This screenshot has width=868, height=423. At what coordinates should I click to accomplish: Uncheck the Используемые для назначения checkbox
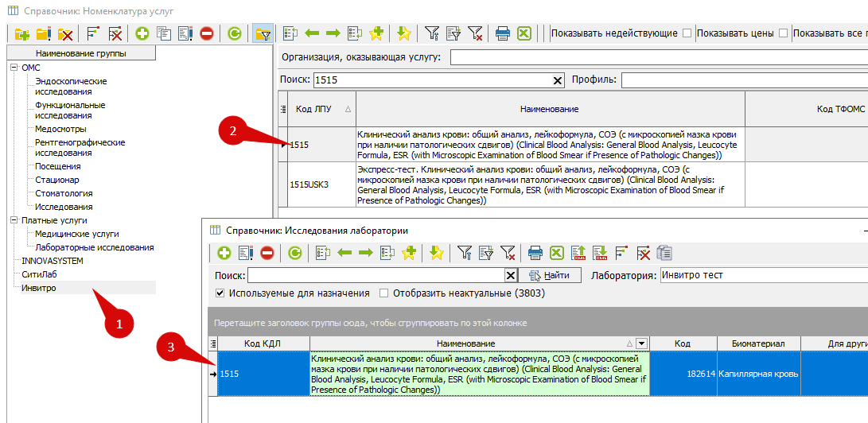point(220,293)
